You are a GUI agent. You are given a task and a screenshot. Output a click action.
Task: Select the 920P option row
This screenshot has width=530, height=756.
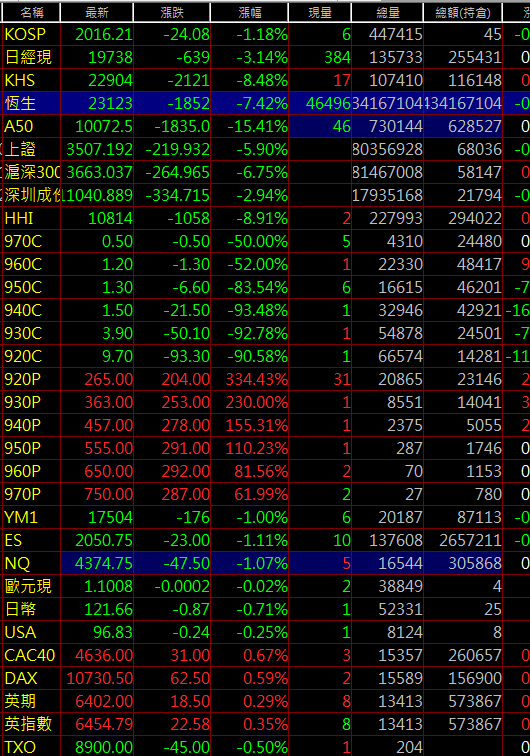265,379
